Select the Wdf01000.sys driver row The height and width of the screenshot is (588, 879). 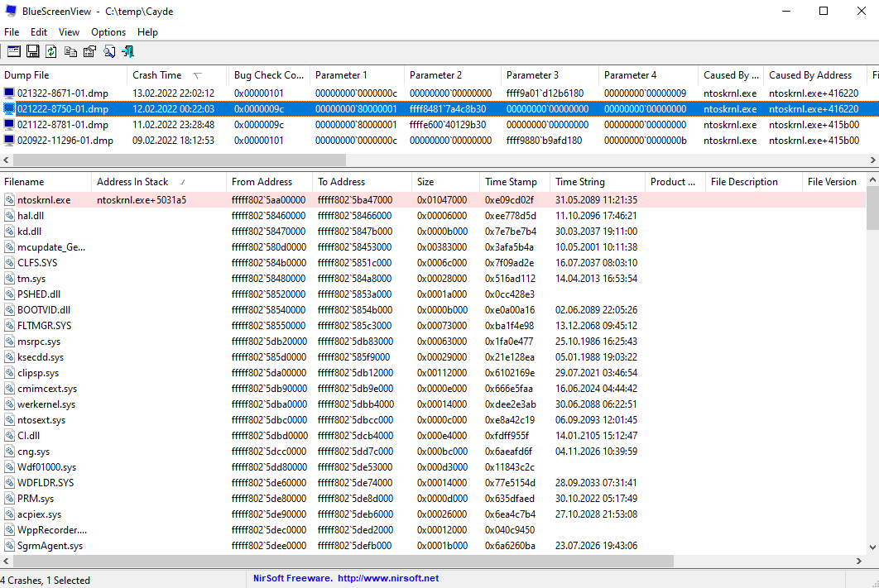[433, 467]
